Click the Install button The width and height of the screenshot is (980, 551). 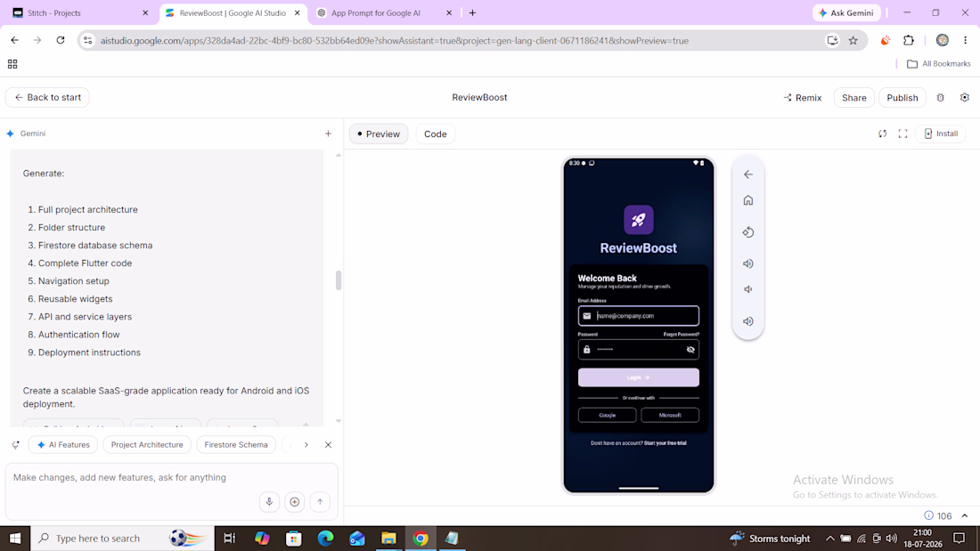click(941, 134)
